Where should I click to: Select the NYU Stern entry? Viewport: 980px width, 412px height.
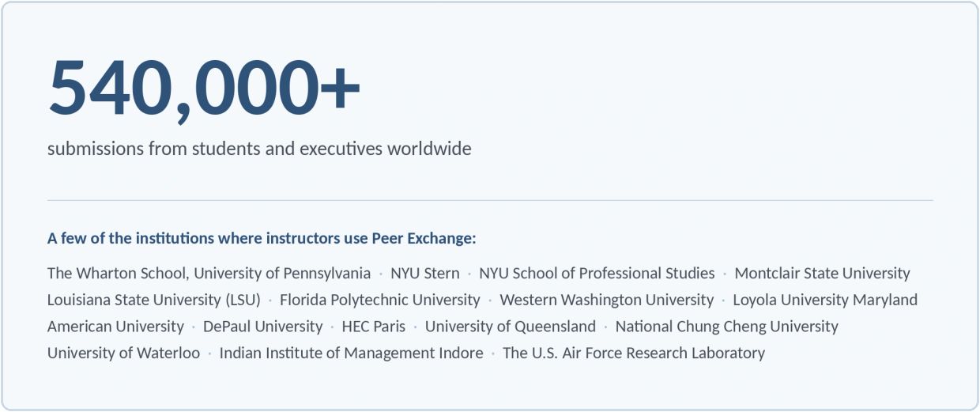[424, 274]
